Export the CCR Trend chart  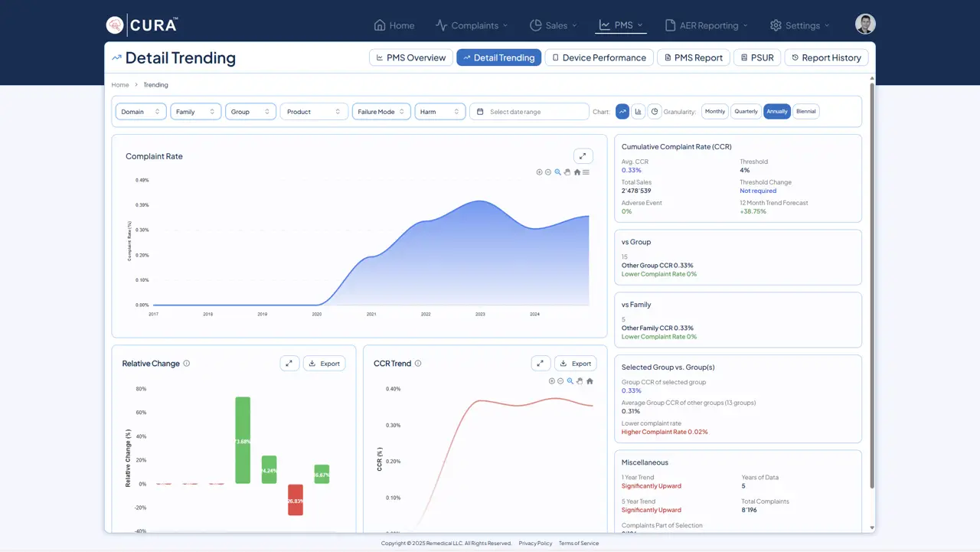pos(575,364)
